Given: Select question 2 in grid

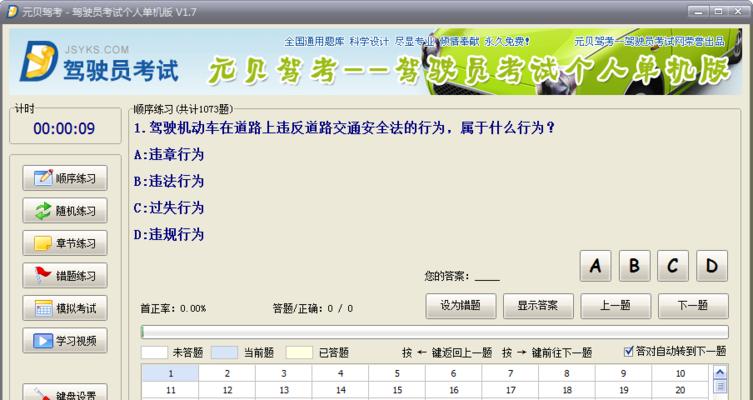Looking at the screenshot, I should point(227,373).
